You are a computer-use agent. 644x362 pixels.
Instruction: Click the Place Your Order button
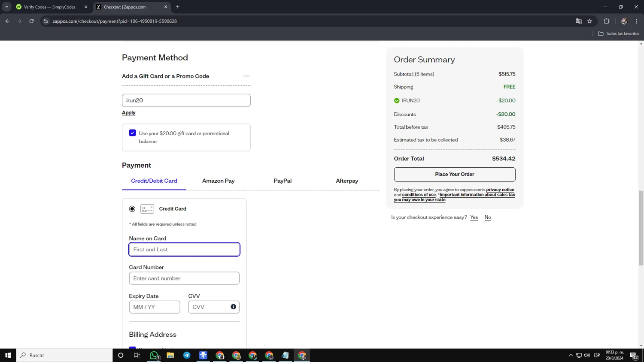coord(454,174)
